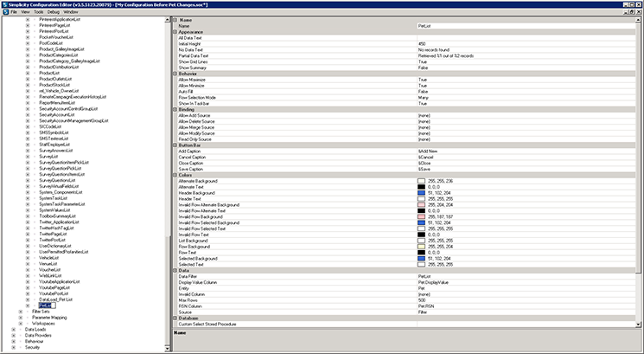Open the File menu
644x354 pixels.
[14, 12]
